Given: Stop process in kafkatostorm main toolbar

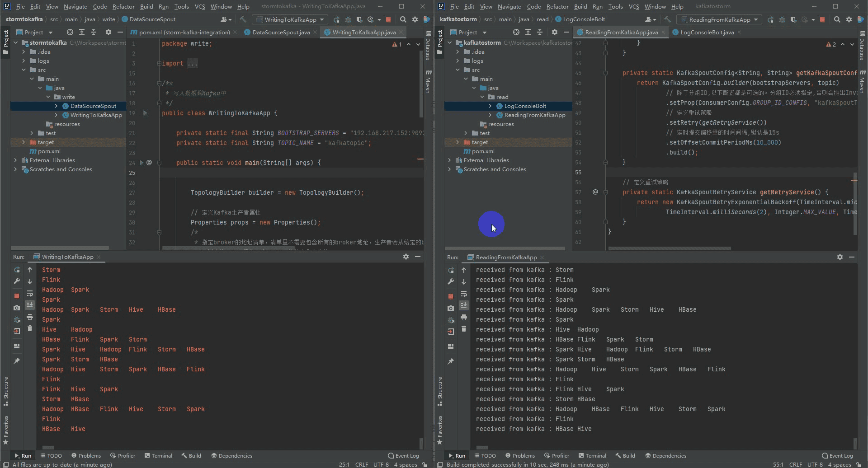Looking at the screenshot, I should pos(822,19).
